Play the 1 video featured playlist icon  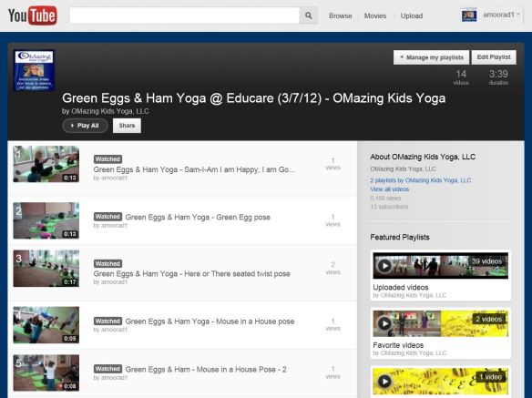[x=384, y=382]
